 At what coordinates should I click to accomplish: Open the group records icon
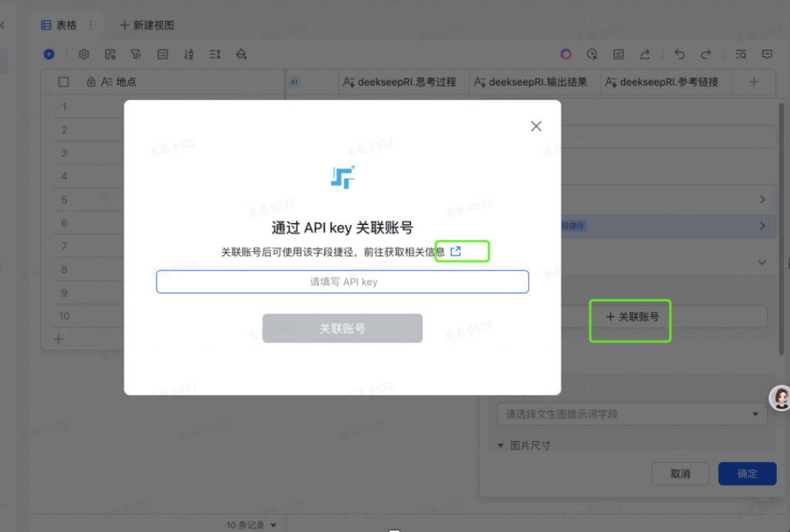(162, 54)
